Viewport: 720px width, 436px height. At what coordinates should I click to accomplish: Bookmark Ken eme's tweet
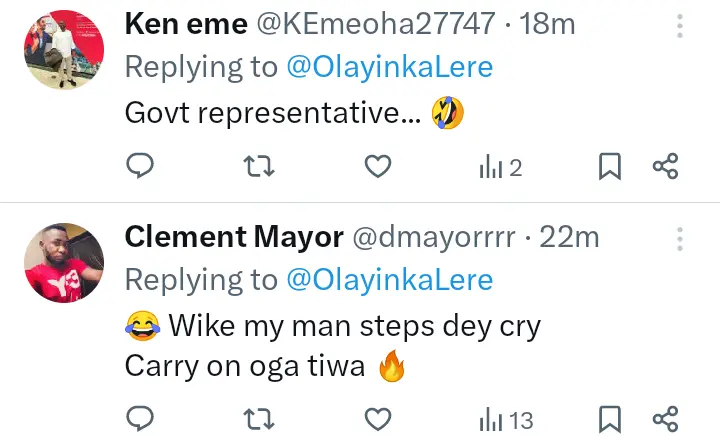609,168
